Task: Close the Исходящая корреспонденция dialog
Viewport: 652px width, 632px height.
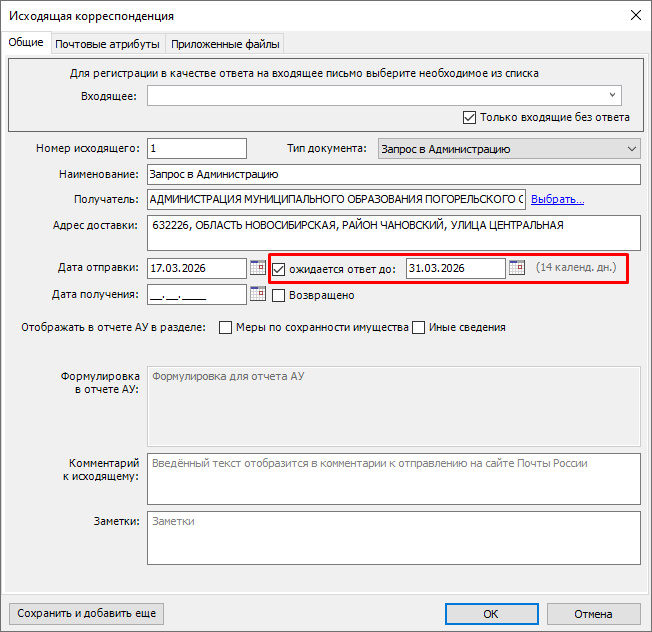Action: [633, 15]
